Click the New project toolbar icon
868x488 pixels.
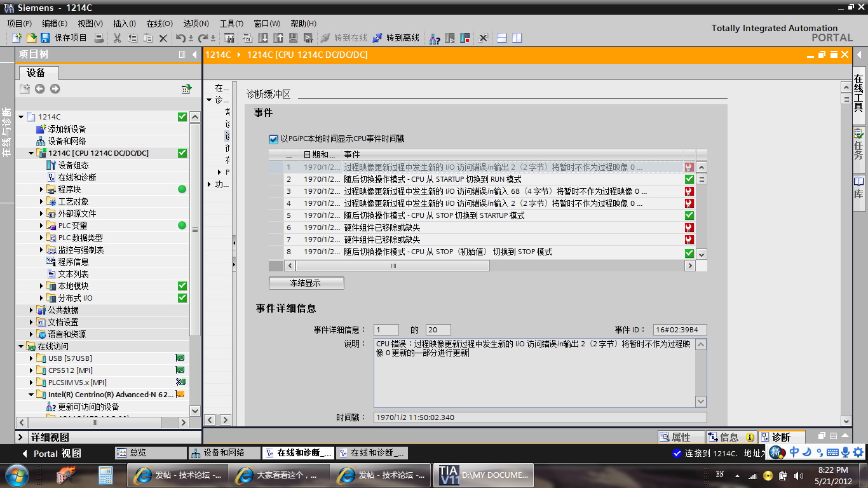pyautogui.click(x=17, y=38)
